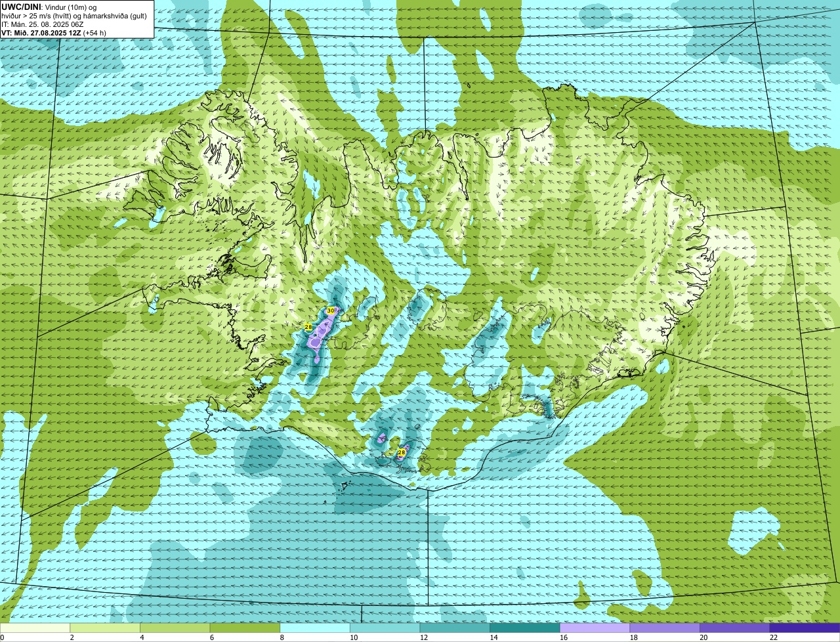Choose the light teal 10–12 m/s legend swatch
840x642 pixels.
coord(385,628)
